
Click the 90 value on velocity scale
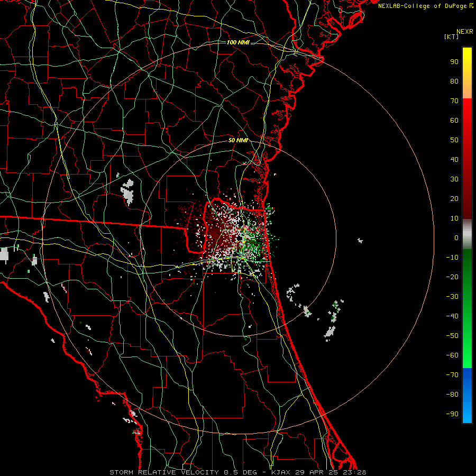point(454,62)
